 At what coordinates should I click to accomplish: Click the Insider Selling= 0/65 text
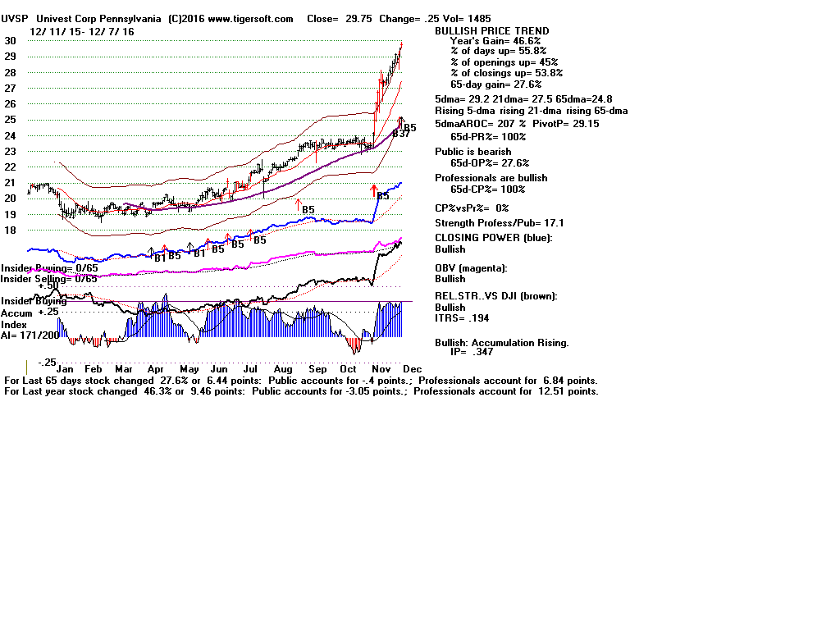[x=48, y=279]
